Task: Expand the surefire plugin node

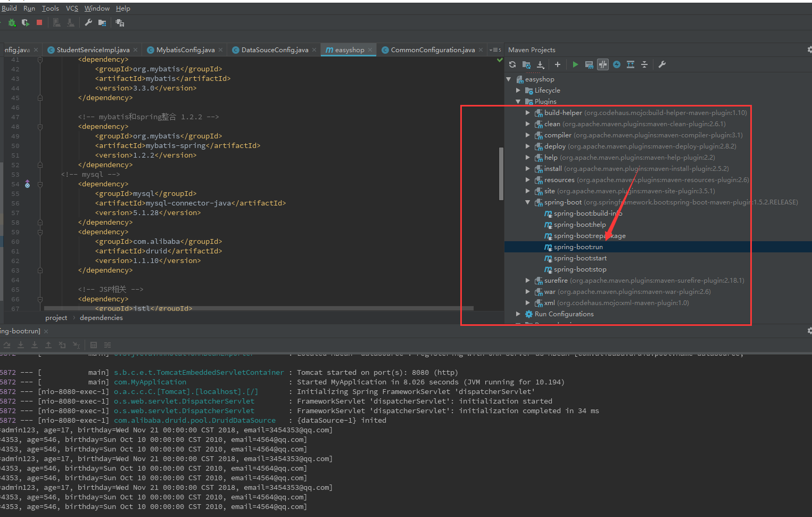Action: click(x=527, y=280)
